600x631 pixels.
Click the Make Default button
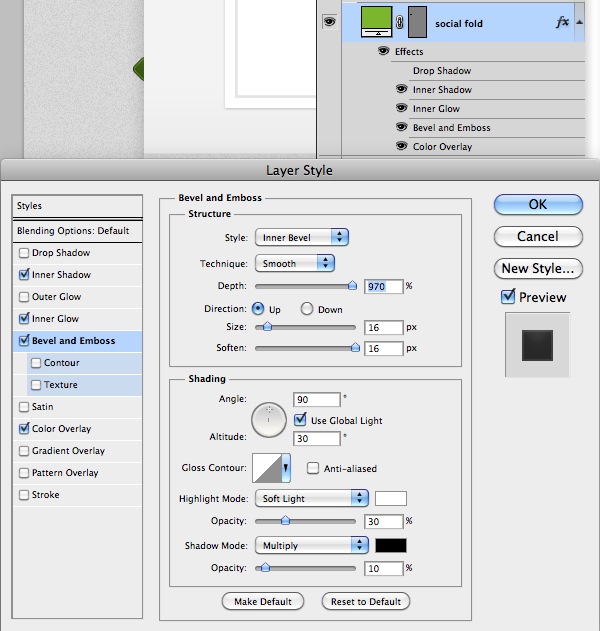(x=263, y=601)
